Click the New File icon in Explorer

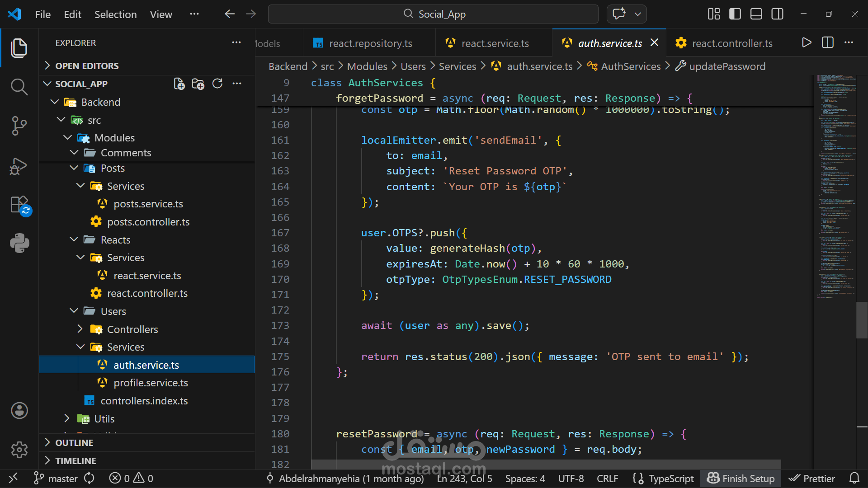178,84
